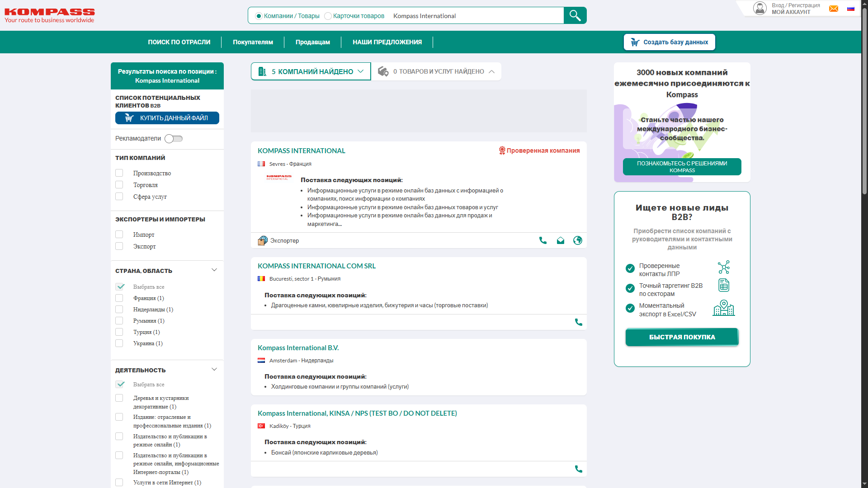The image size is (868, 488).
Task: Open the account user avatar icon
Action: [x=760, y=8]
